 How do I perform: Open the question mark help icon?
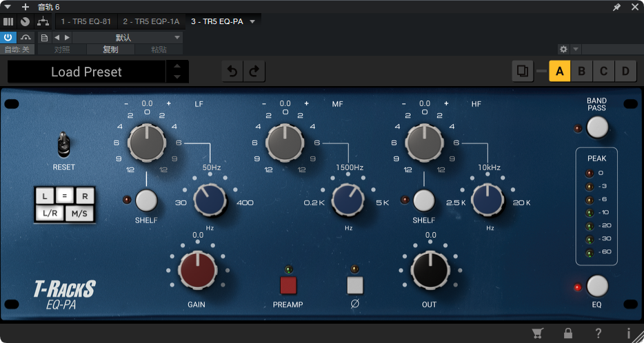(598, 333)
